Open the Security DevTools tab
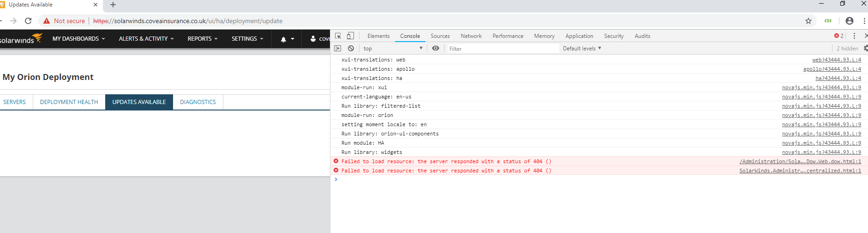The height and width of the screenshot is (233, 868). tap(614, 36)
